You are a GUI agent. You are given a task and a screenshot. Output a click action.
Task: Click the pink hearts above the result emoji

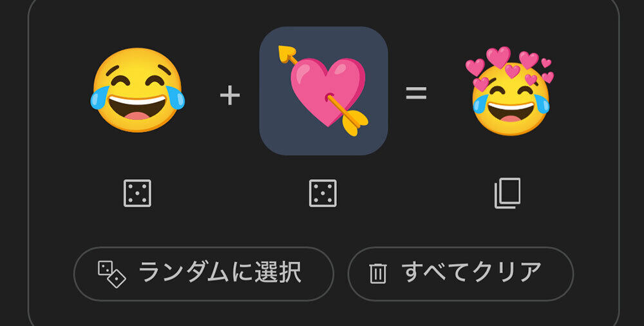tap(509, 66)
